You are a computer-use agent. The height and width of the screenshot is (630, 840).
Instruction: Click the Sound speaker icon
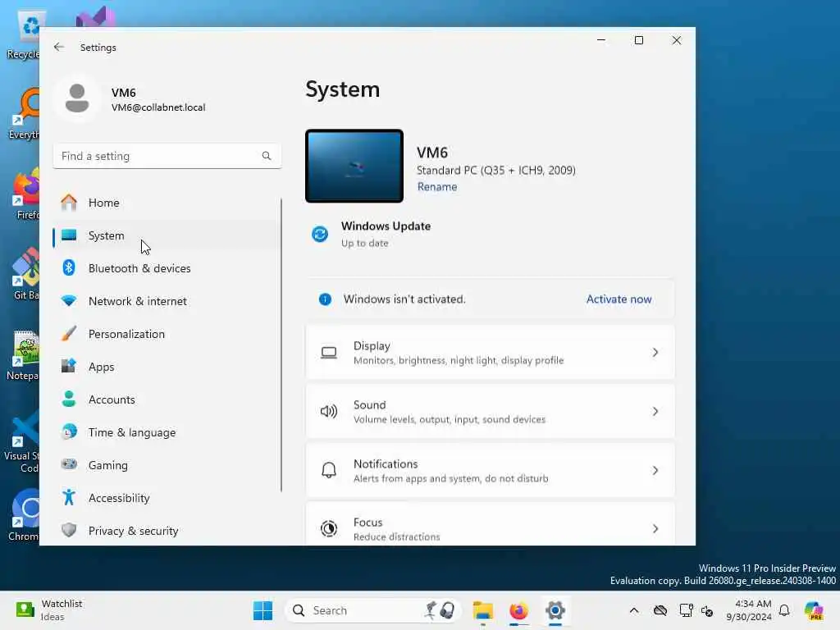pos(328,412)
